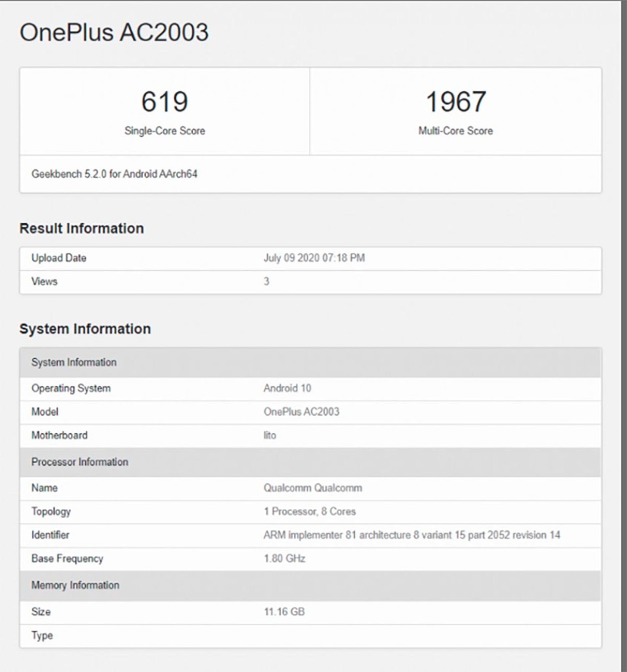Click the upload date value July 09 2020
This screenshot has height=672, width=627.
314,258
